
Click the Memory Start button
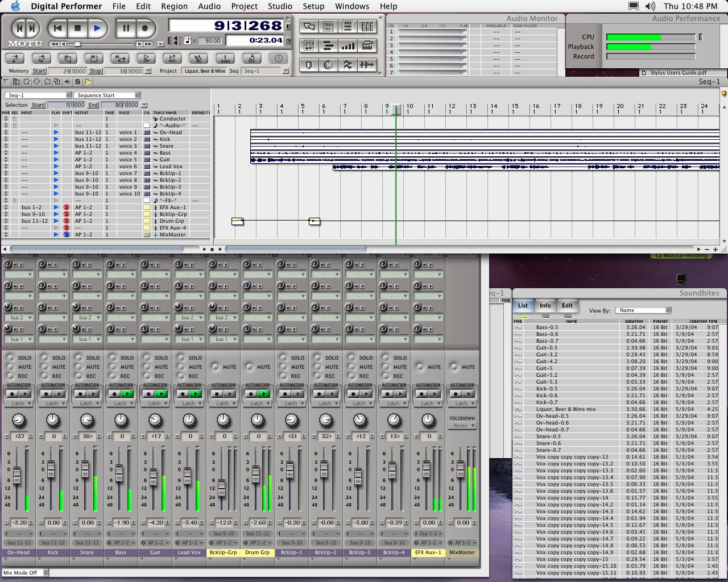[39, 71]
